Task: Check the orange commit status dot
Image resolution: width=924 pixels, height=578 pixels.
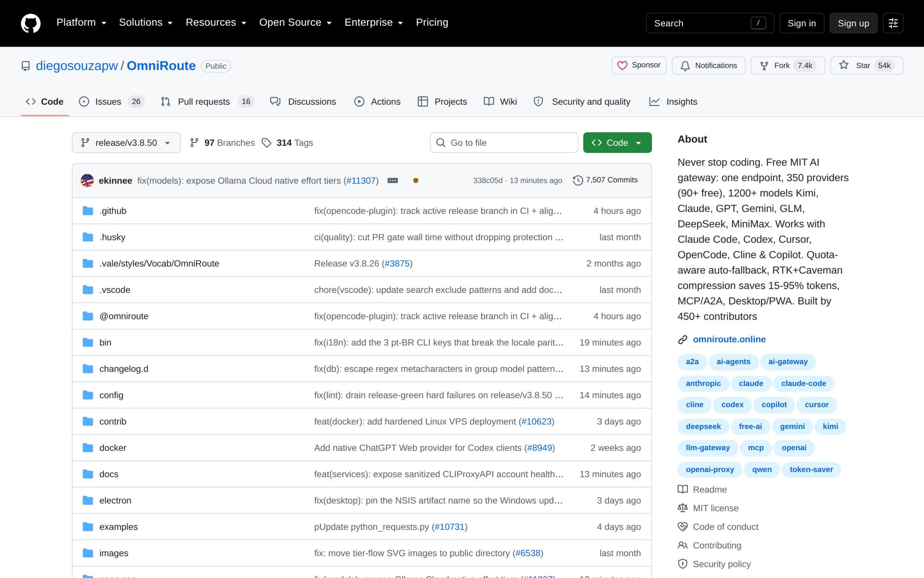Action: tap(416, 180)
